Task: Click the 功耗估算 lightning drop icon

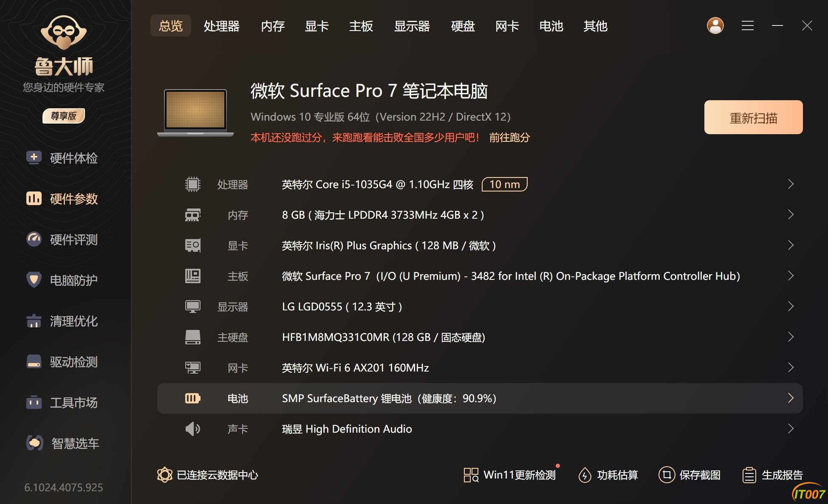Action: [585, 475]
